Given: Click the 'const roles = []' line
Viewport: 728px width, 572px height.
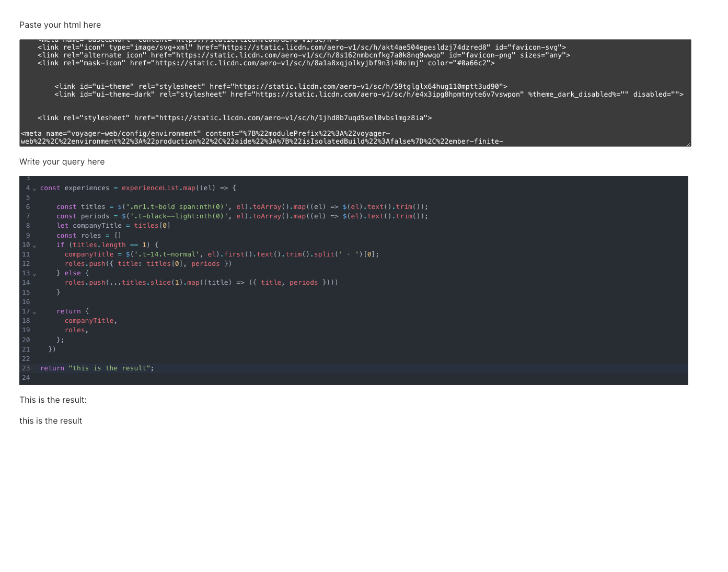Looking at the screenshot, I should [89, 236].
